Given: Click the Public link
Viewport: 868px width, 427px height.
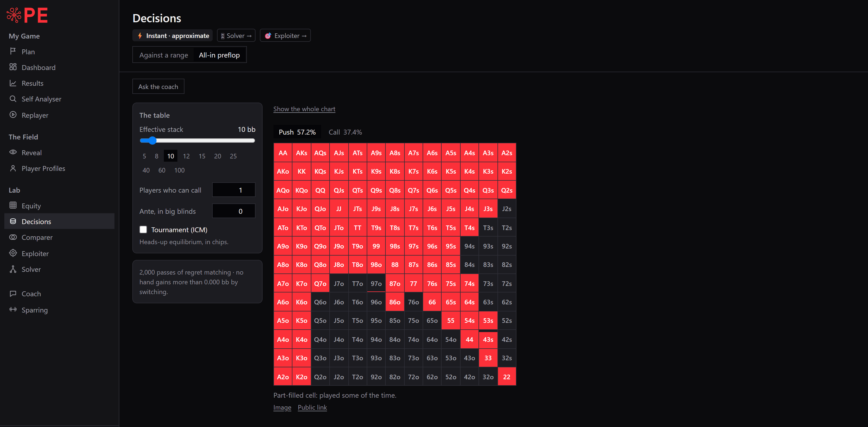Looking at the screenshot, I should coord(312,407).
